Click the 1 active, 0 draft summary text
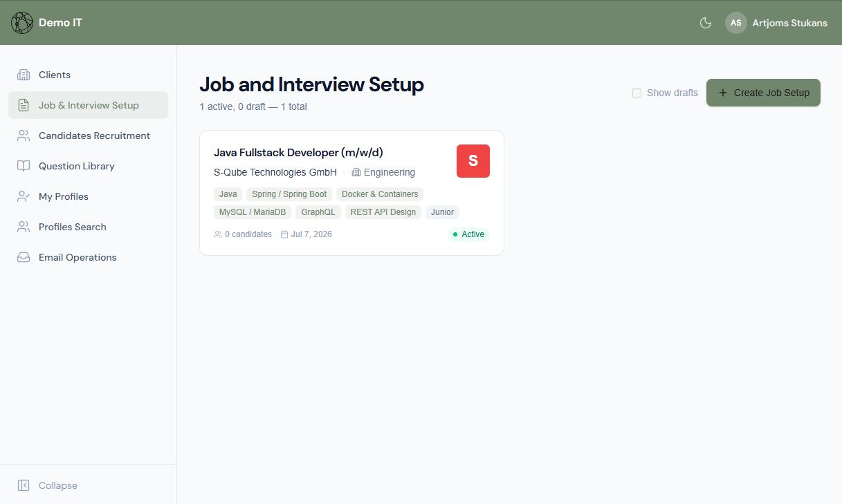Viewport: 842px width, 504px height. point(253,106)
